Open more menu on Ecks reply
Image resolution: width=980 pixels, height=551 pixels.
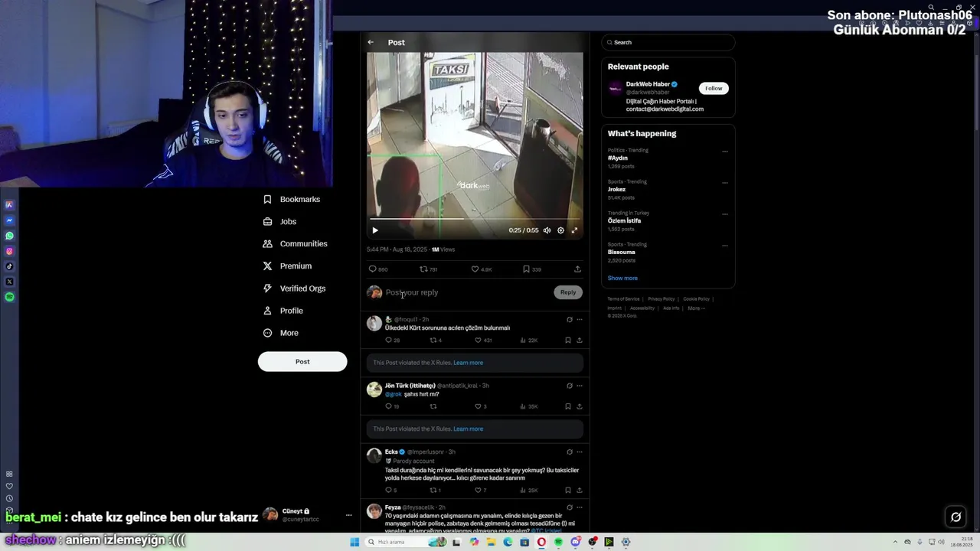coord(580,452)
